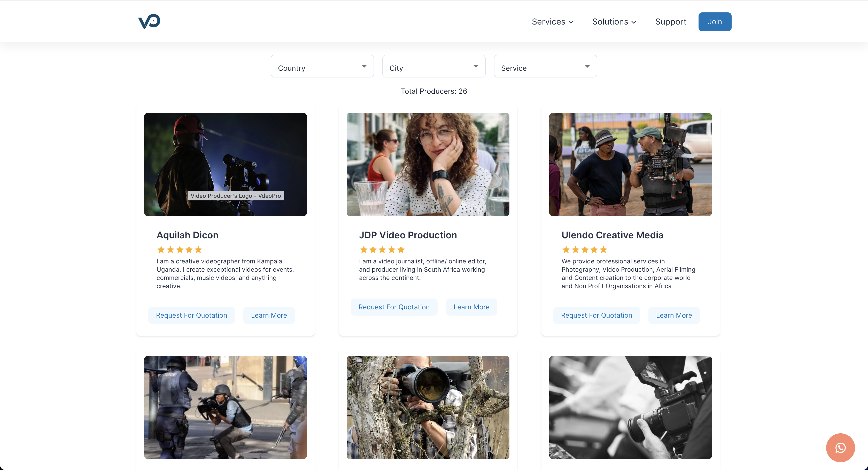Click the Services chevron arrow

click(x=571, y=22)
